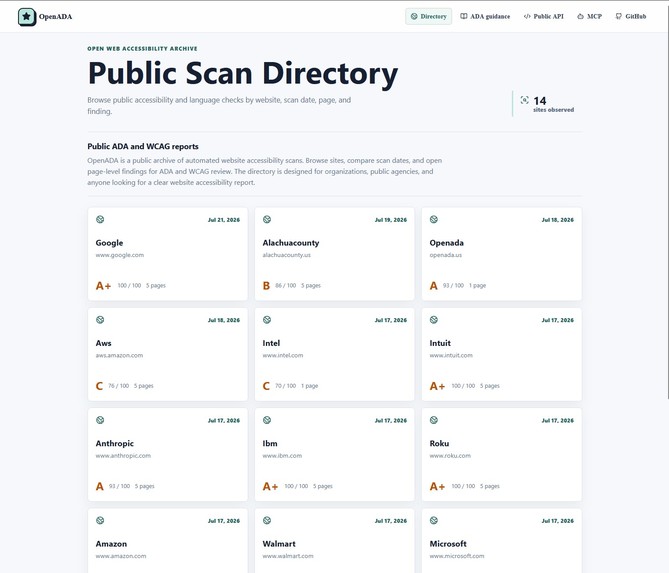Open the MCP nav item
Screen dimensions: 669x573
pyautogui.click(x=589, y=16)
